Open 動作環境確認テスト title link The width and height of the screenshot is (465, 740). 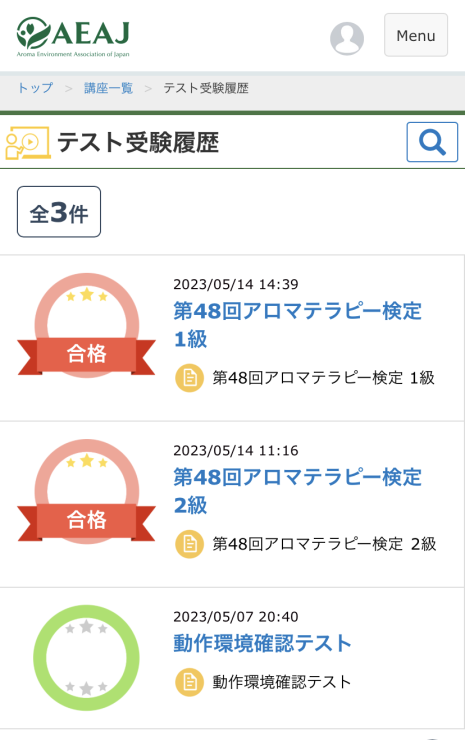262,643
